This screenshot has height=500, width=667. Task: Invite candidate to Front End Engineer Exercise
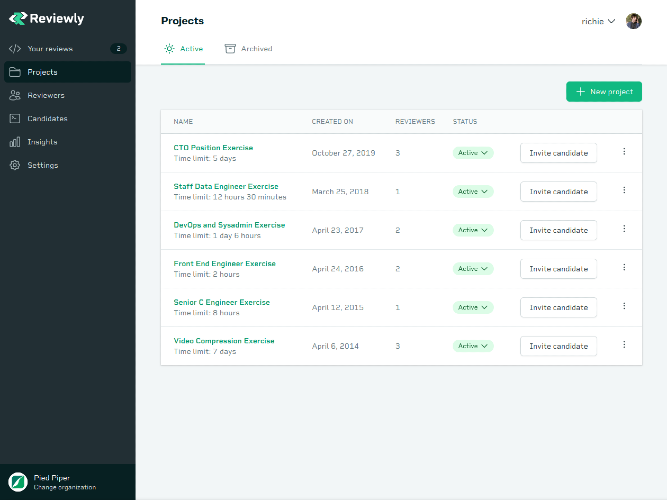[x=558, y=269]
